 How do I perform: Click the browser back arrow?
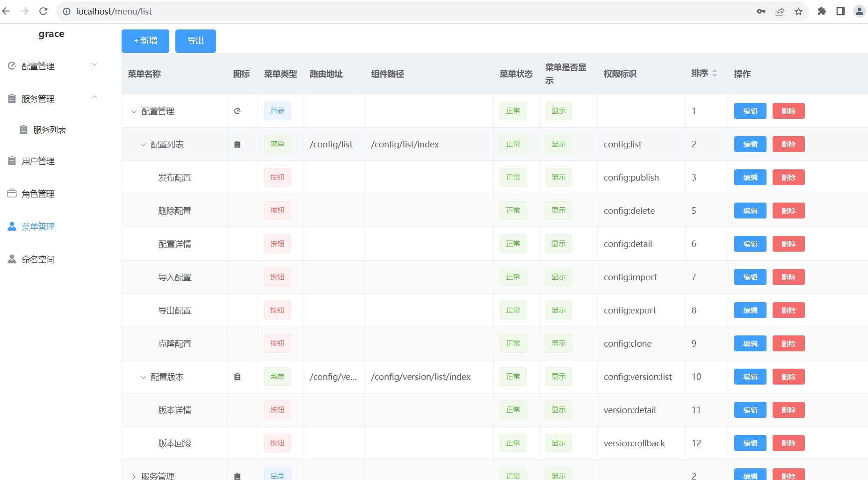6,11
